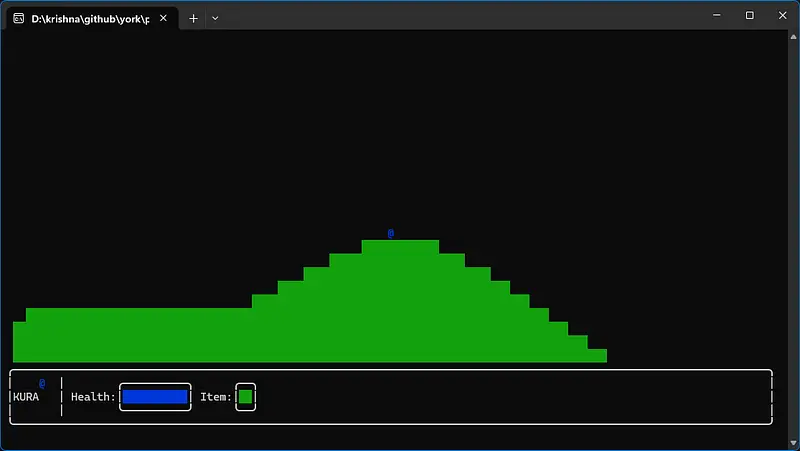Screen dimensions: 800x451
Task: Click the blue @ player on the hilltop
Action: (391, 233)
